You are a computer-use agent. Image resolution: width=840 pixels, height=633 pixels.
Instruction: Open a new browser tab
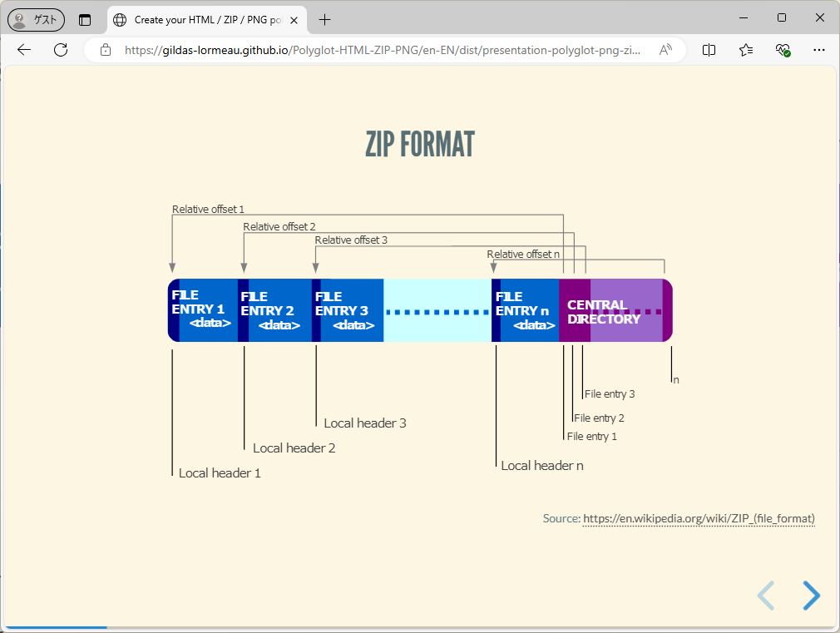click(324, 19)
